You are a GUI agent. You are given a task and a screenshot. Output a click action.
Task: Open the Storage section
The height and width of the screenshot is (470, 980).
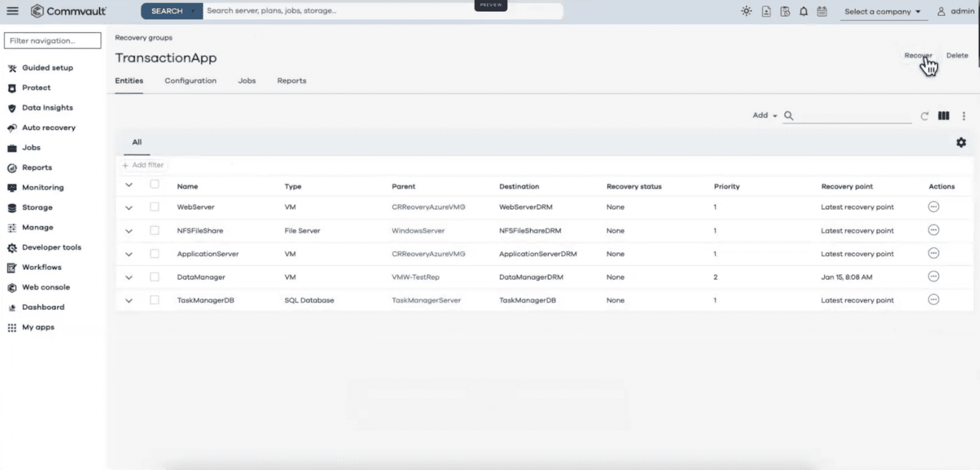(x=36, y=207)
